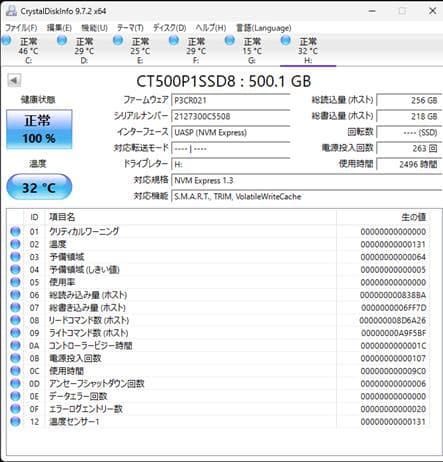Click status icon for アンセーフシャットダウン回数 row
Screen dimensions: 443x462
tap(15, 383)
